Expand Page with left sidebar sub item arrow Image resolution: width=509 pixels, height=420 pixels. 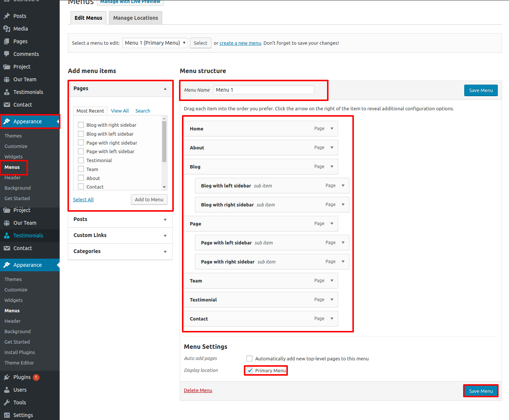[x=343, y=243]
